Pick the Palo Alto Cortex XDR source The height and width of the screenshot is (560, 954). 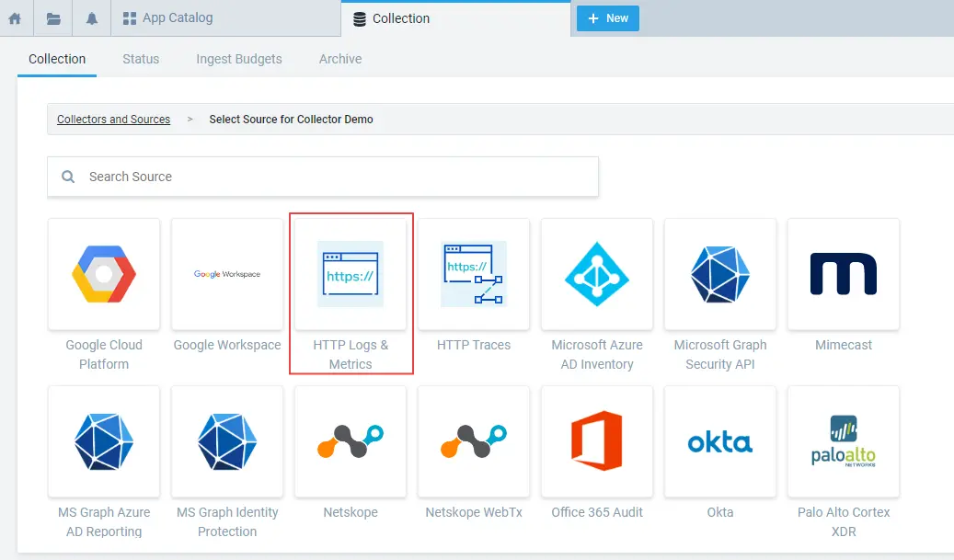[x=844, y=441]
